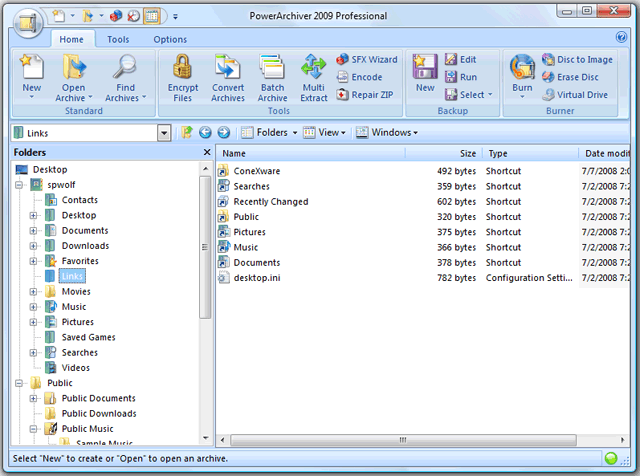Open the Virtual Drive tool

pyautogui.click(x=575, y=95)
